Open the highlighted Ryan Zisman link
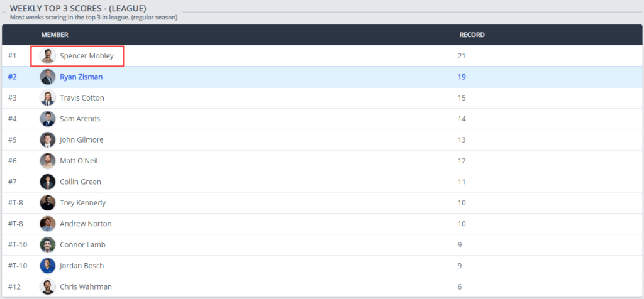 tap(81, 77)
